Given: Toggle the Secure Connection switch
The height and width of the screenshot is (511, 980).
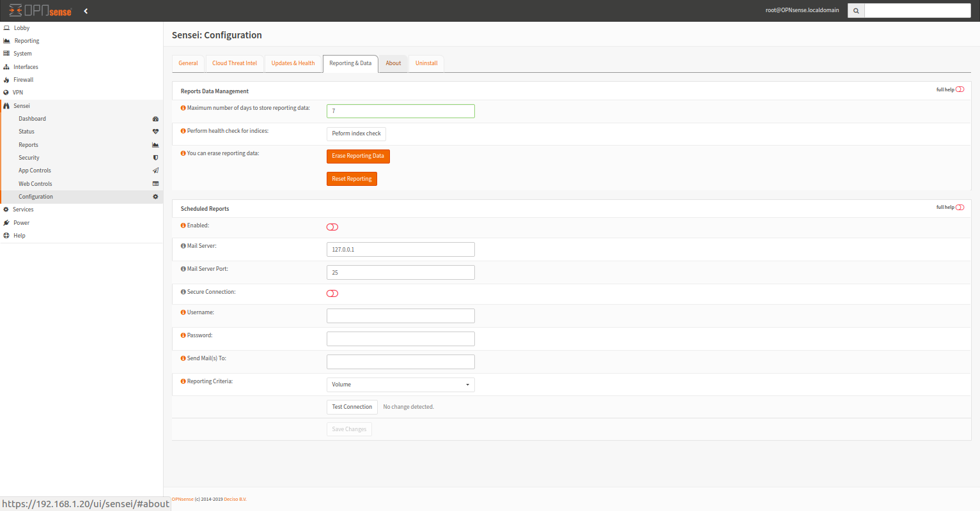Looking at the screenshot, I should [332, 293].
